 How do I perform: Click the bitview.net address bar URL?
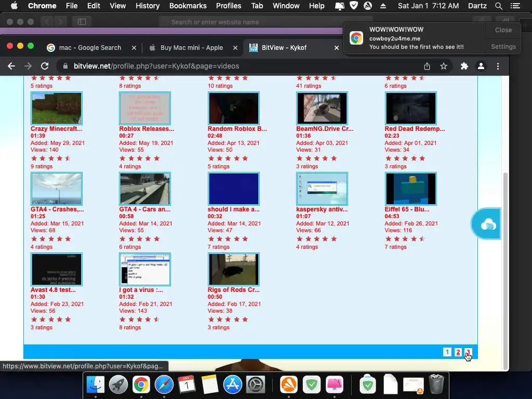click(156, 66)
